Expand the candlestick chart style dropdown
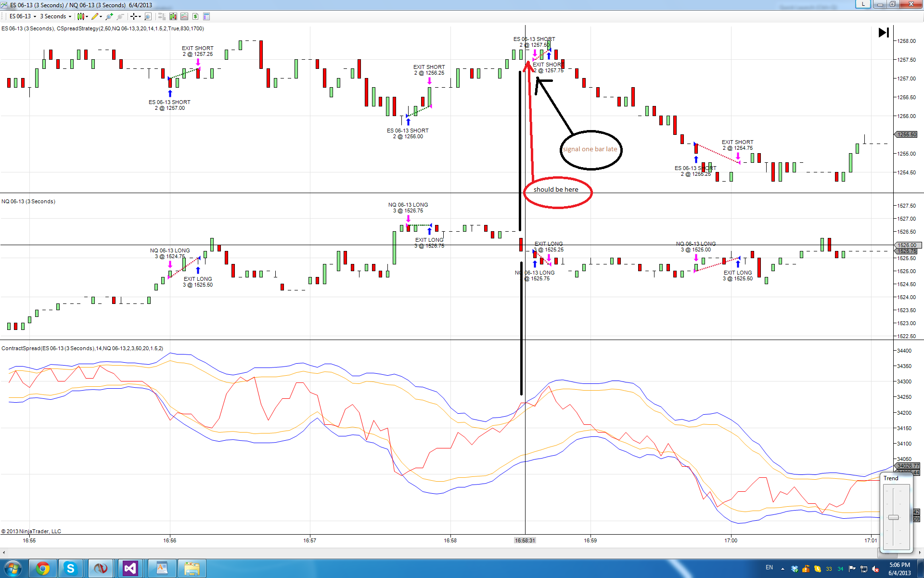The image size is (924, 578). tap(82, 16)
